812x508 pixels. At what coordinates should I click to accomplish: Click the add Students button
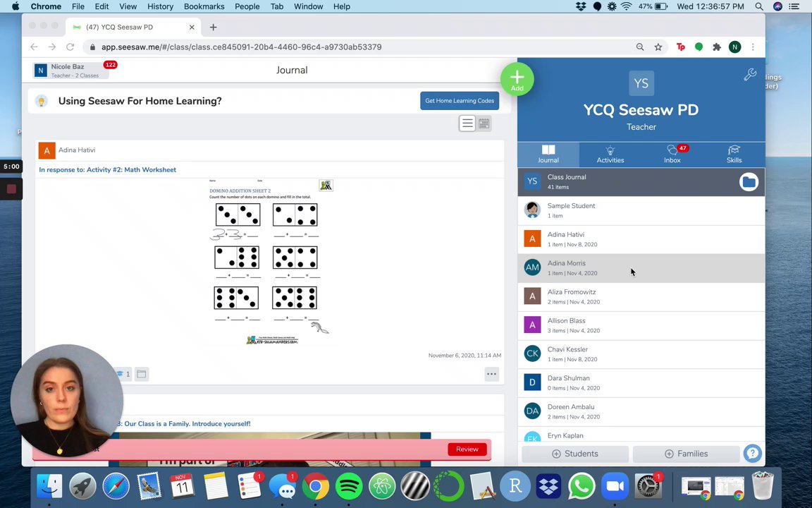tap(575, 454)
